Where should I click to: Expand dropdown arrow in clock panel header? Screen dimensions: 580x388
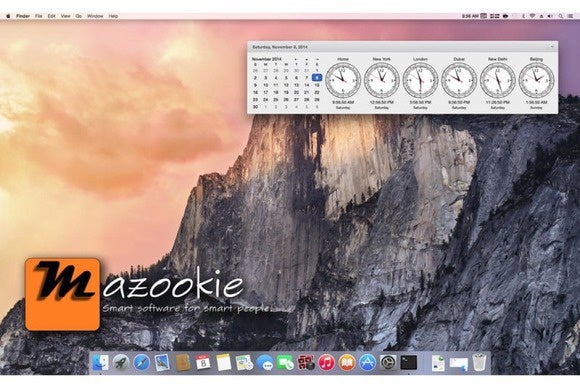point(552,47)
